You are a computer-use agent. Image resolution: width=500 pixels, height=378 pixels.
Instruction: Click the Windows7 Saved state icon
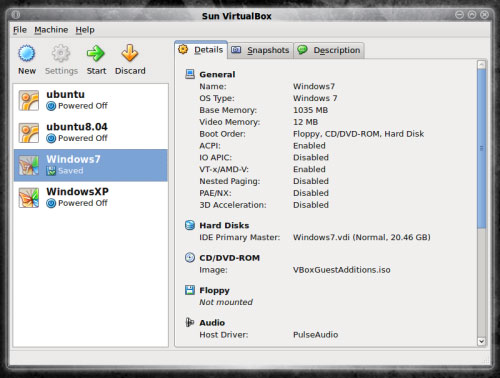point(51,171)
